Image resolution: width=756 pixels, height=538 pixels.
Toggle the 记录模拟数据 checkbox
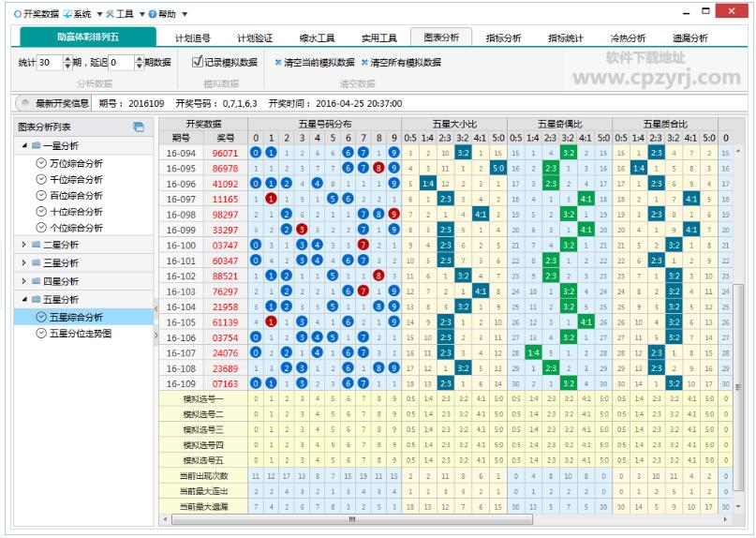pos(197,62)
